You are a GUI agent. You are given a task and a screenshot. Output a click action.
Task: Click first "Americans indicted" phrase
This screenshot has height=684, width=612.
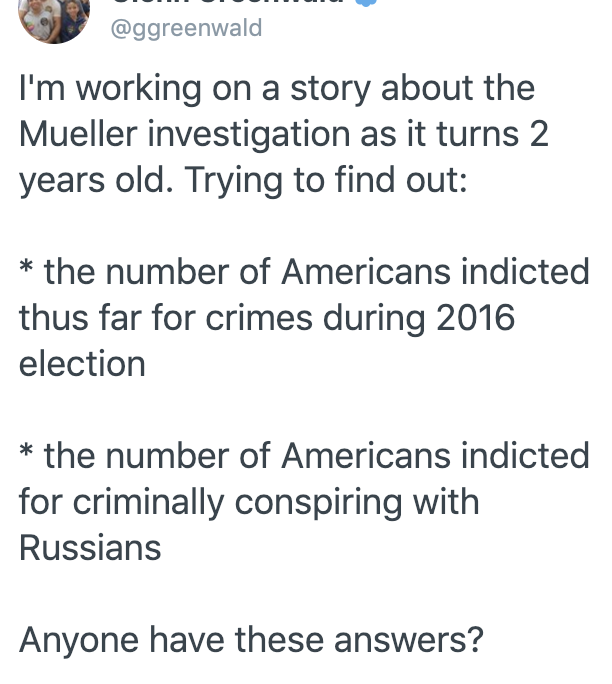(435, 271)
